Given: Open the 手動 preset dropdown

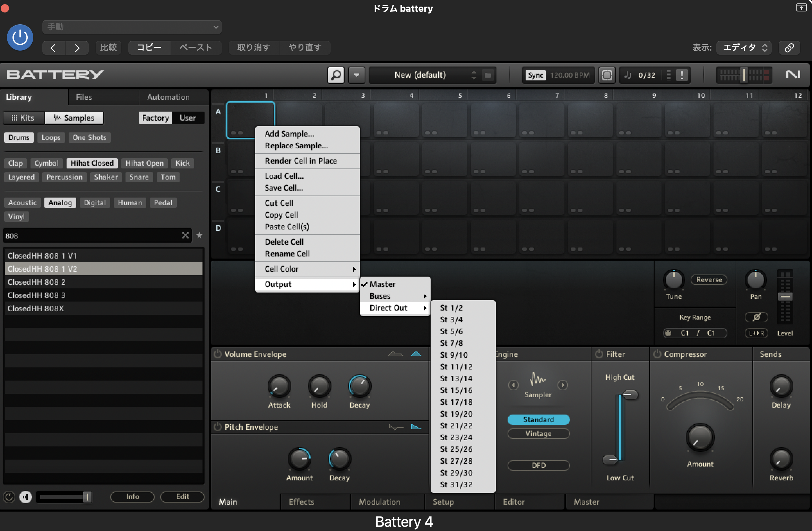Looking at the screenshot, I should (132, 27).
